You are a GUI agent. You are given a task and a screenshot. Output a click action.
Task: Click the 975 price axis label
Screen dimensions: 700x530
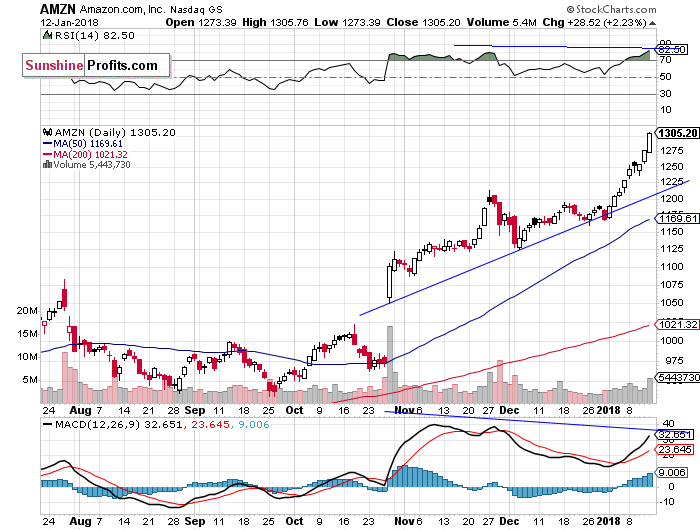(x=673, y=361)
